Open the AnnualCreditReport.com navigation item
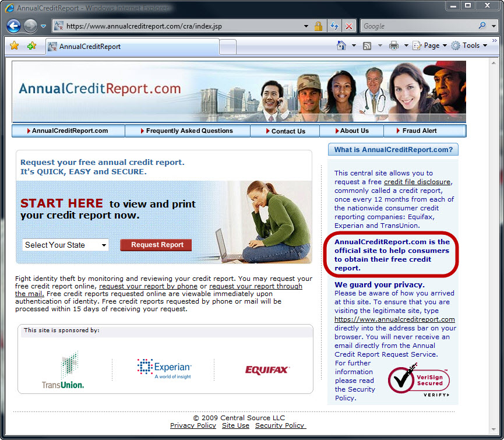 coord(68,131)
